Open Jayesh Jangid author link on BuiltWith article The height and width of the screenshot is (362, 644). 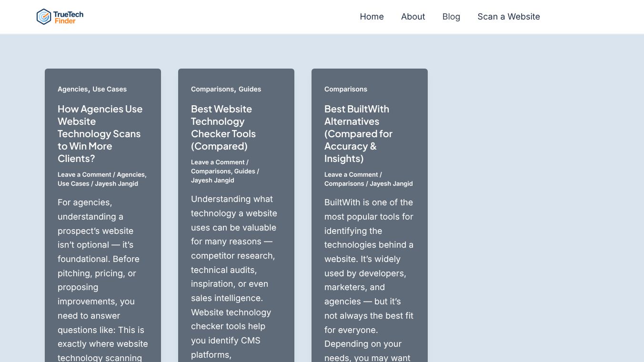(392, 184)
